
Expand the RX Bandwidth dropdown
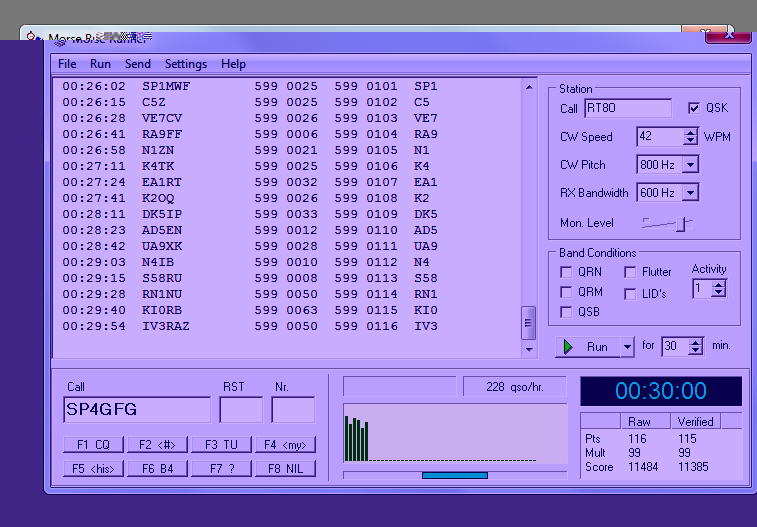(689, 193)
